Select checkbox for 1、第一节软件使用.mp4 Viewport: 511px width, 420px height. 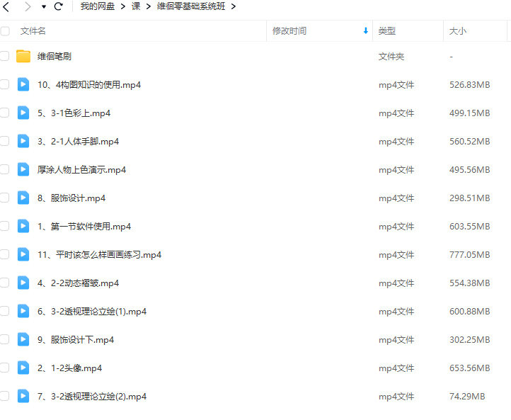point(5,227)
